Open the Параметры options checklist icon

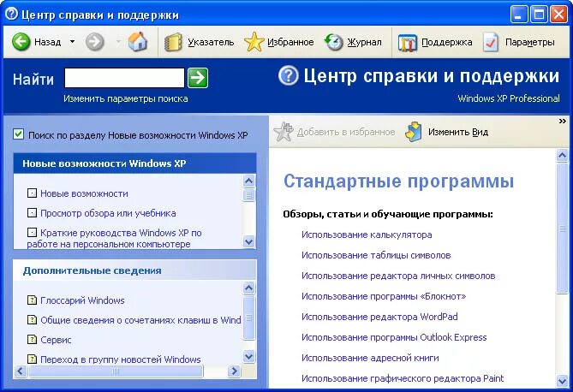pos(491,42)
